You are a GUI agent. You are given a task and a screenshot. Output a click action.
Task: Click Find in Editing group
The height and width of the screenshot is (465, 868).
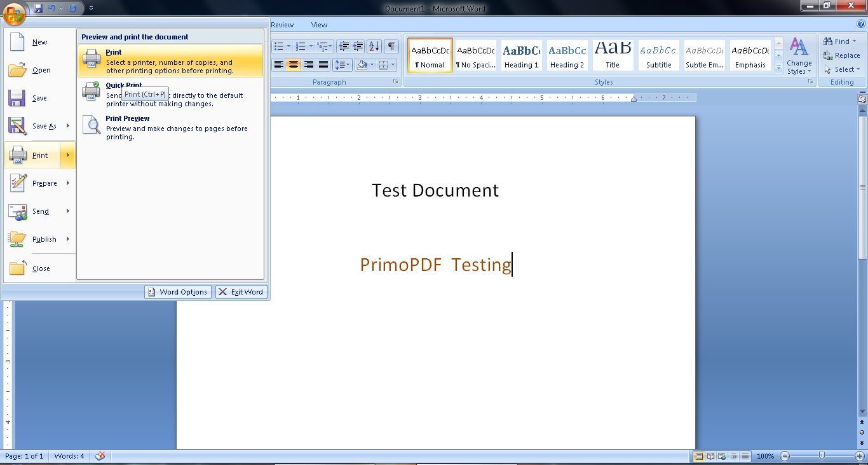[840, 41]
